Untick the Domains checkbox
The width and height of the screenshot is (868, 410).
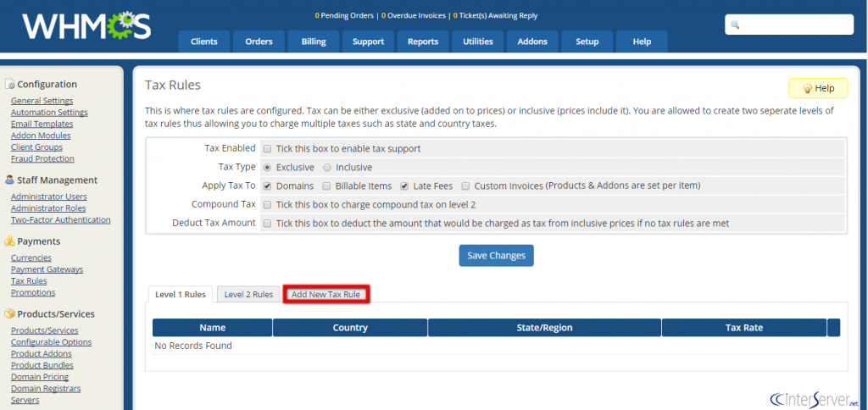(x=267, y=186)
